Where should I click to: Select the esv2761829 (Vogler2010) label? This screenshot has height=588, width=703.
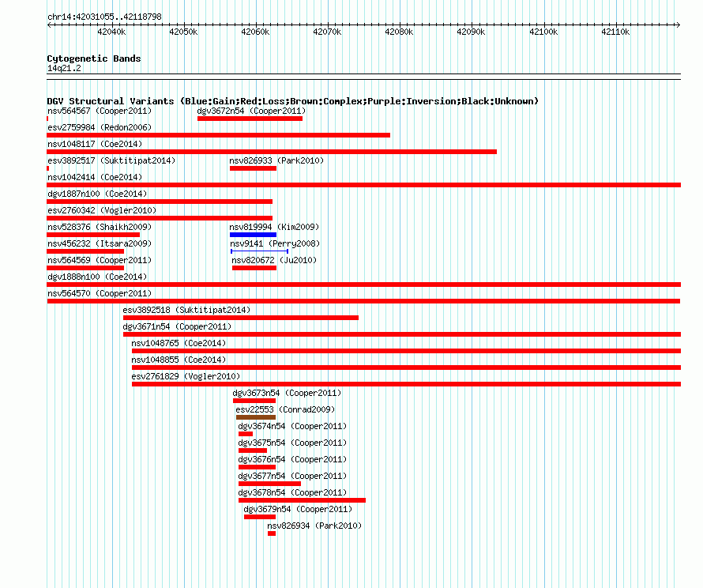pyautogui.click(x=186, y=376)
